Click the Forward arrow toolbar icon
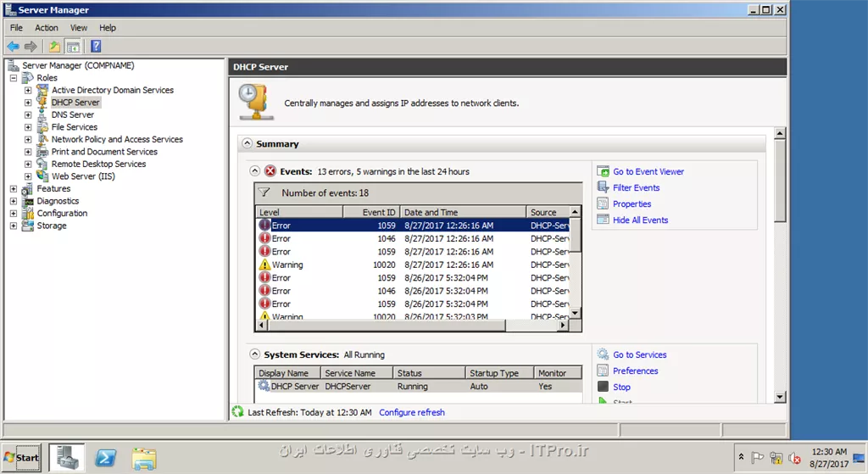This screenshot has width=868, height=474. (31, 47)
